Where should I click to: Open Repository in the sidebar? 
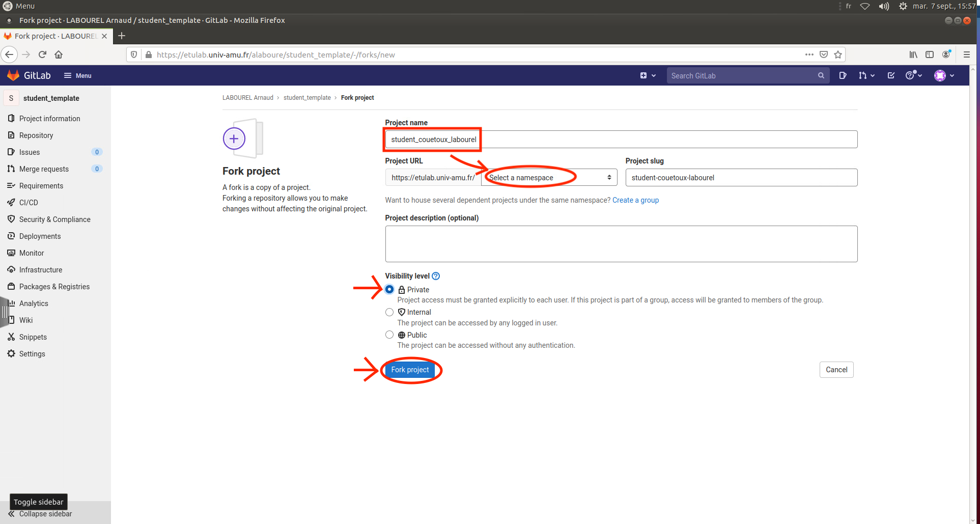(x=36, y=135)
